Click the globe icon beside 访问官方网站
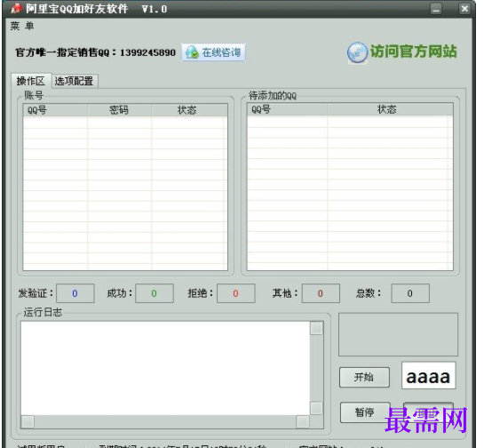The height and width of the screenshot is (448, 484). pyautogui.click(x=357, y=52)
